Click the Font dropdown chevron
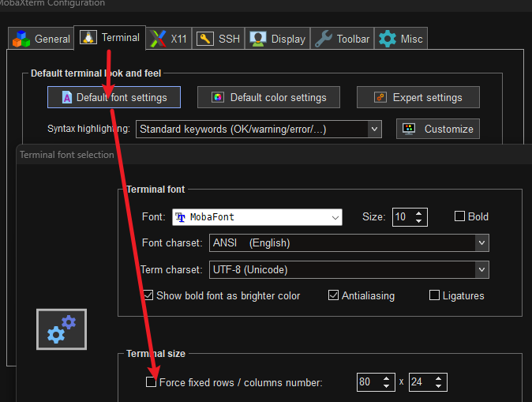532x402 pixels. point(335,217)
